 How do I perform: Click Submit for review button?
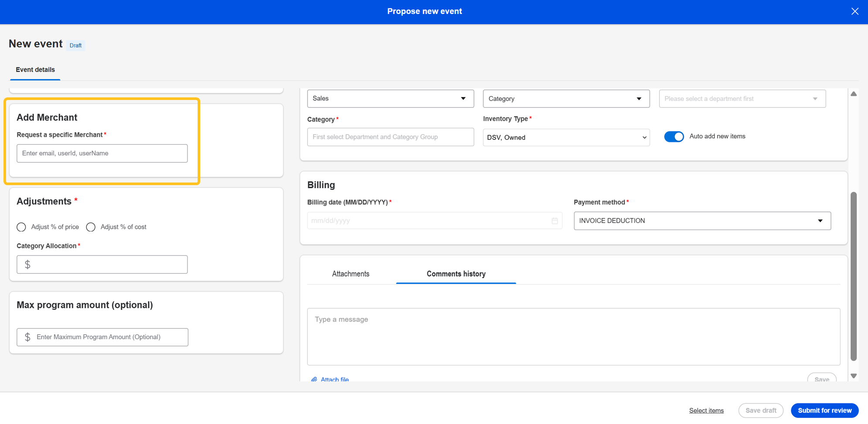coord(824,410)
